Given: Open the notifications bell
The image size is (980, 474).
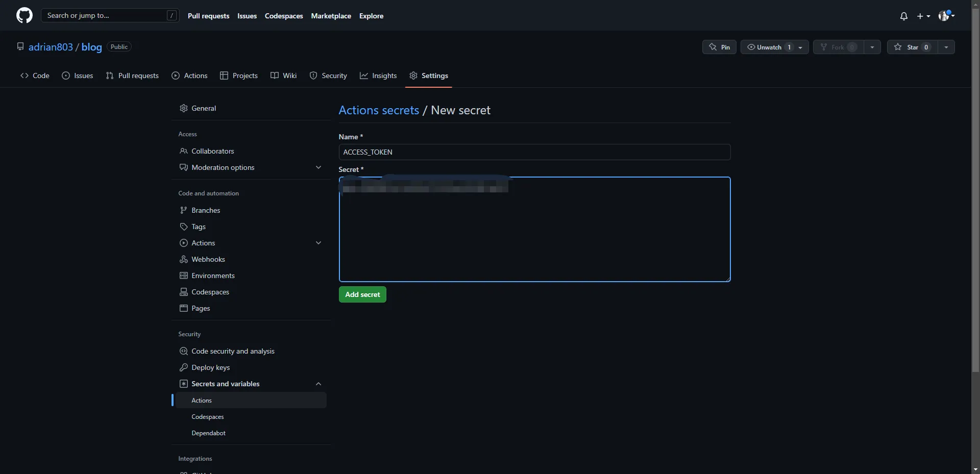Looking at the screenshot, I should click(x=903, y=16).
